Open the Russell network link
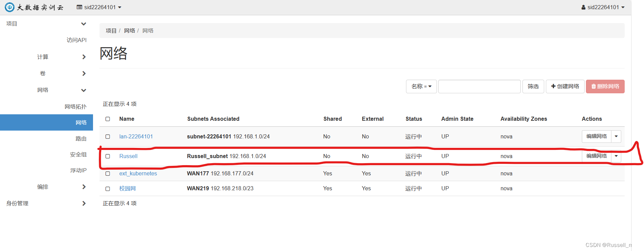Image resolution: width=644 pixels, height=251 pixels. (x=128, y=156)
